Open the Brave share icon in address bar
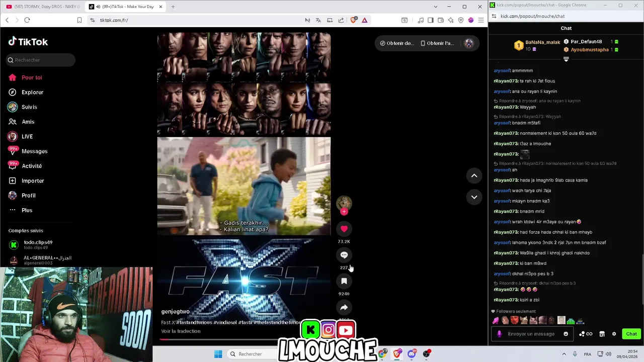Screen dimensions: 644x362 coord(341,20)
